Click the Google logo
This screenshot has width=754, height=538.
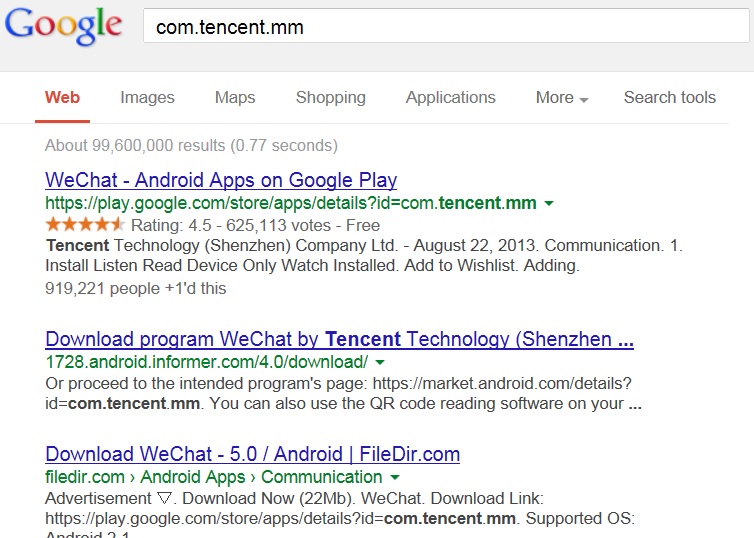point(63,26)
